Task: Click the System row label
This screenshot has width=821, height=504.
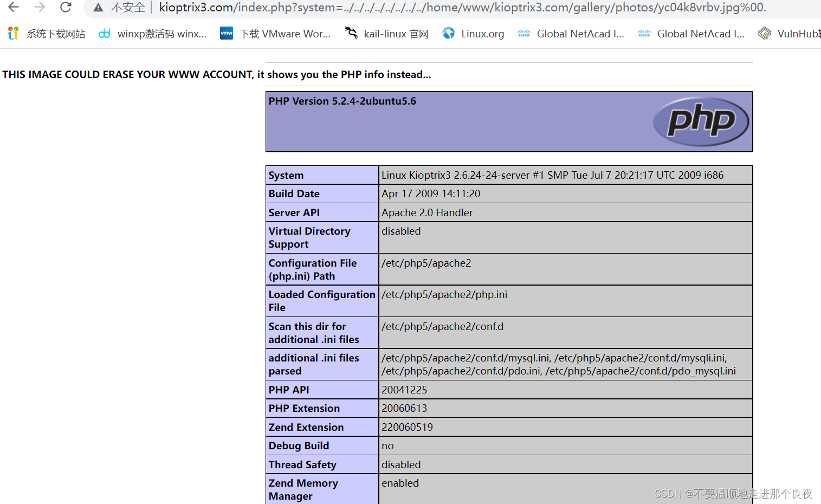Action: pos(286,176)
